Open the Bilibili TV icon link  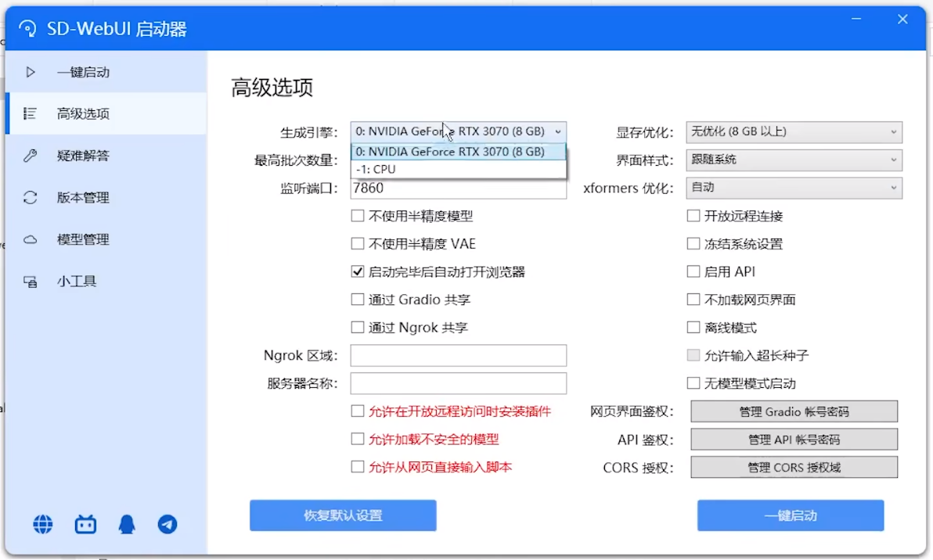pos(85,524)
